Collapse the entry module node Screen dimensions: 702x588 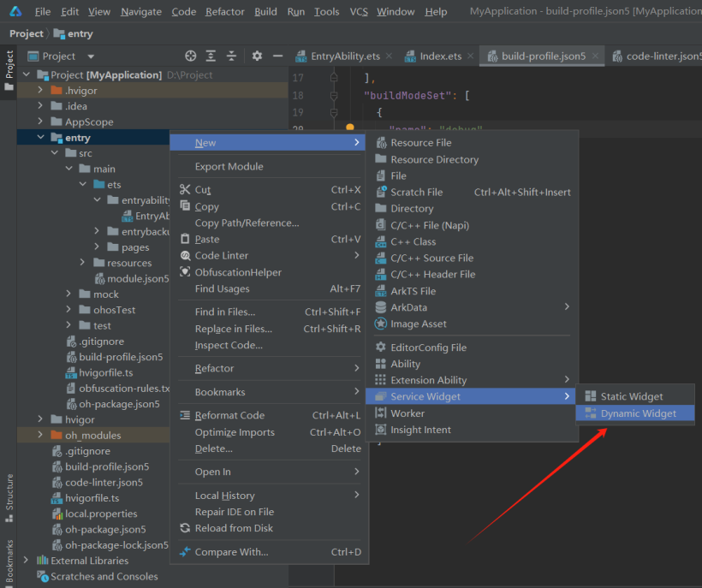[x=40, y=138]
